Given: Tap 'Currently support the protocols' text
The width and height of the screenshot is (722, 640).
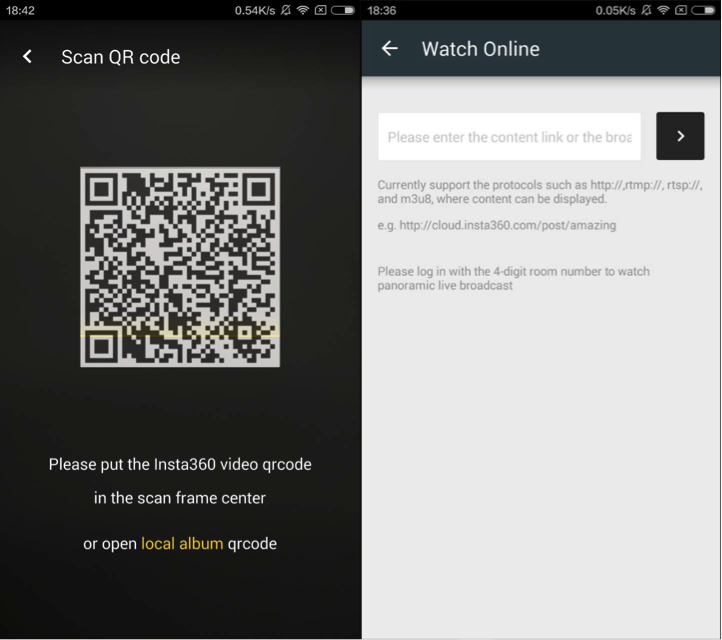Looking at the screenshot, I should (x=540, y=192).
